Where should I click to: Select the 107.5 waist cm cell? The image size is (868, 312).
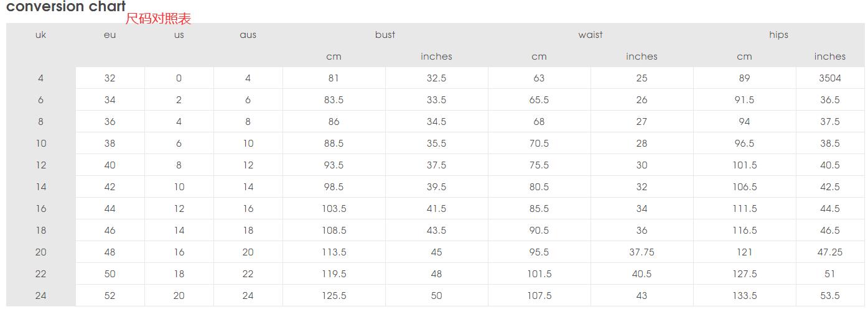click(539, 296)
